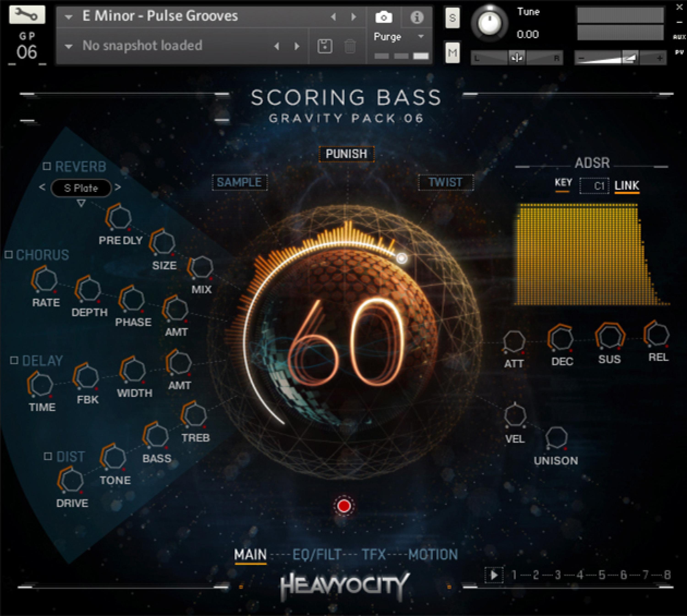This screenshot has width=687, height=616.
Task: Open the snapshot dropdown arrow
Action: click(x=69, y=46)
